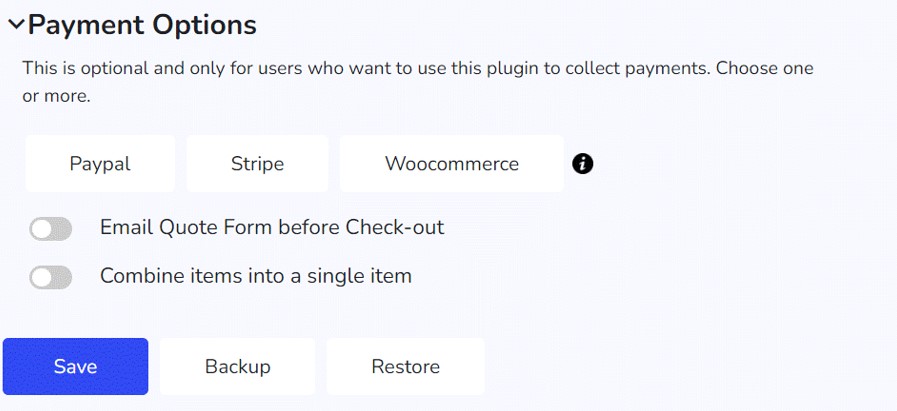Screen dimensions: 897x411
Task: Enable Combine items into a single item switch
Action: 51,278
